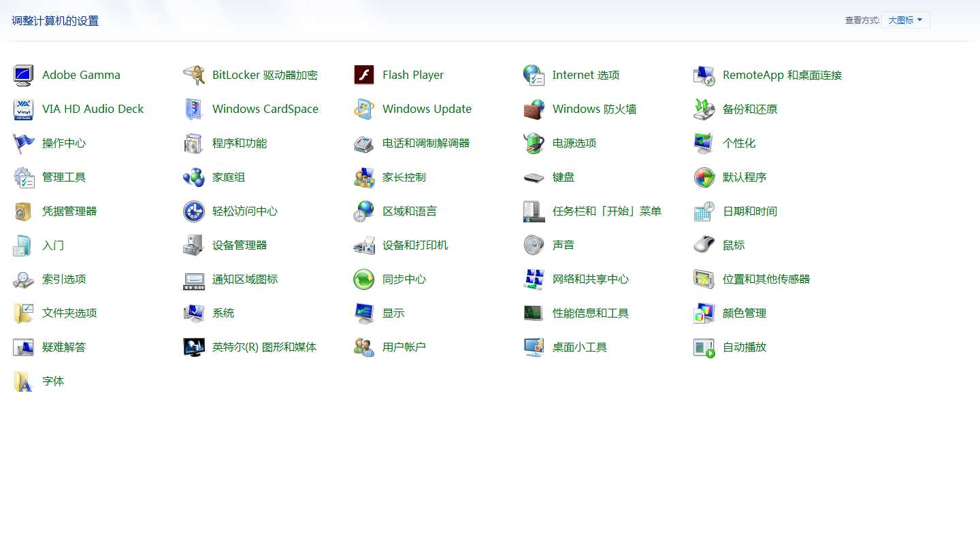Click the 声音 speaker icon
980x546 pixels.
[534, 245]
